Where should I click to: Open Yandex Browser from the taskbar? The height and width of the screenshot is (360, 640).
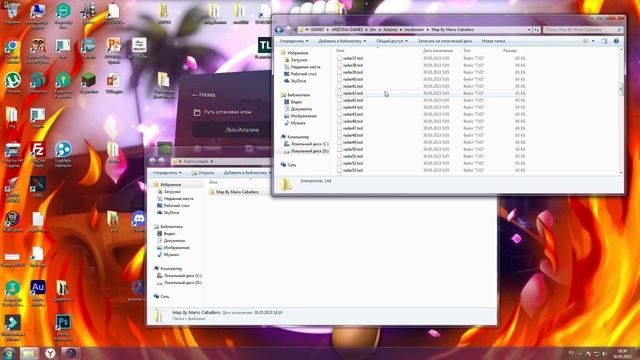50,353
